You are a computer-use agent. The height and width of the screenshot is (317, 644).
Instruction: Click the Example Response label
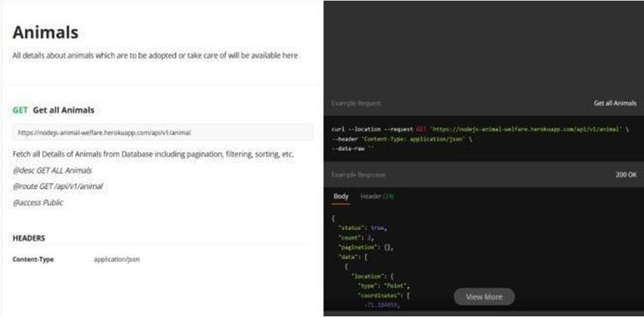358,174
